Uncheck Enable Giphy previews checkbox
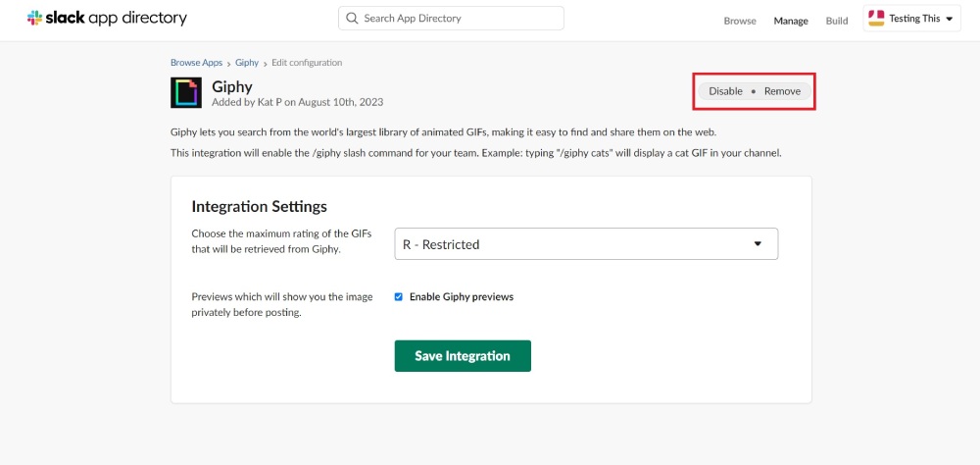Image resolution: width=980 pixels, height=465 pixels. [x=399, y=296]
